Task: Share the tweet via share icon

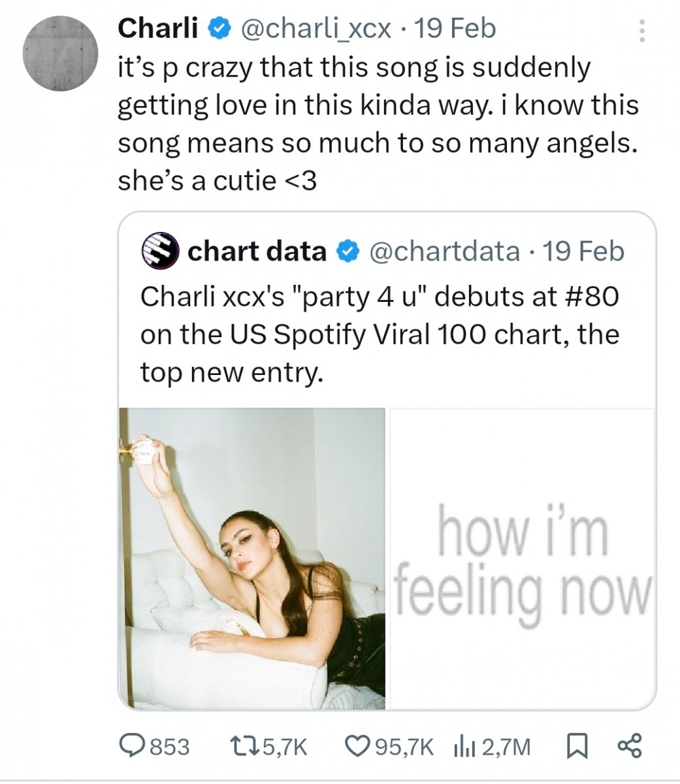Action: coord(630,746)
